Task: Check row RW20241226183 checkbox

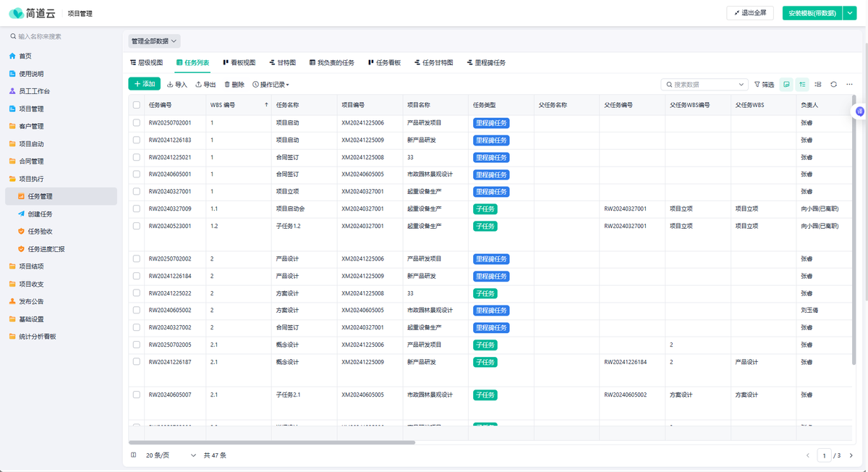Action: (137, 140)
